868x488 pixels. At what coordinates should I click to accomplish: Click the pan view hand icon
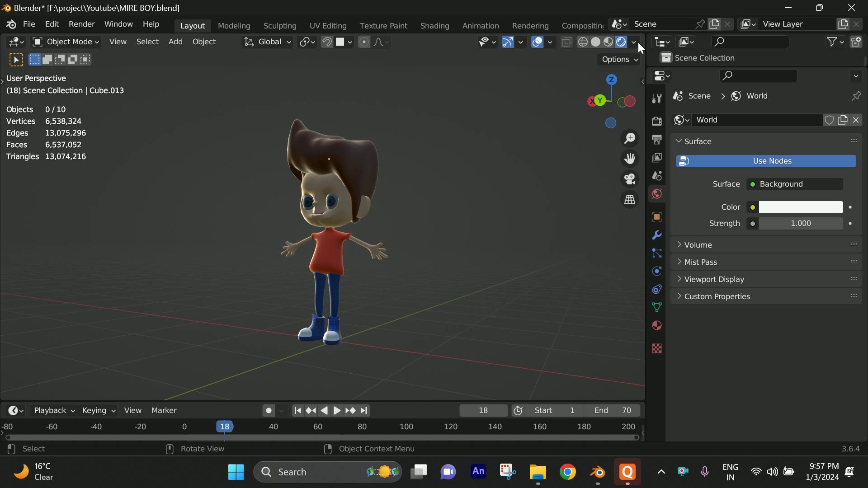[x=630, y=159]
